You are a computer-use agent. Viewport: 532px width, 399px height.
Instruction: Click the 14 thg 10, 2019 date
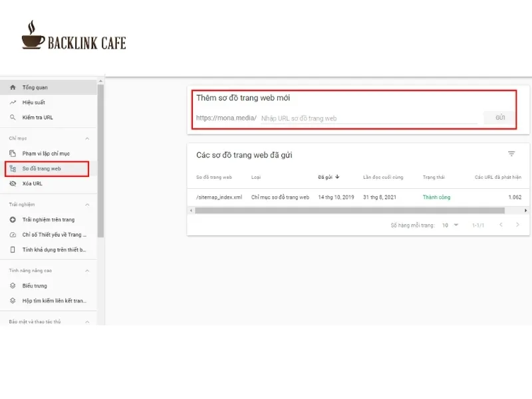(x=336, y=197)
